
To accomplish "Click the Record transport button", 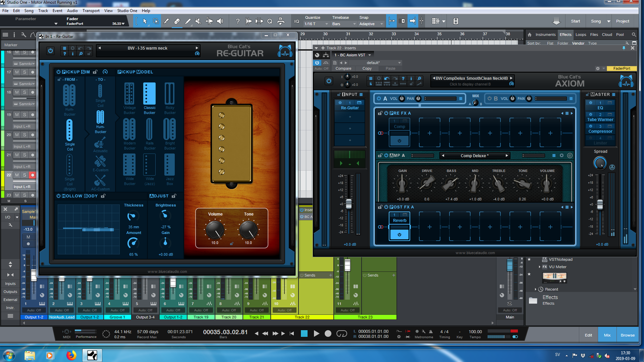I will pos(328,333).
